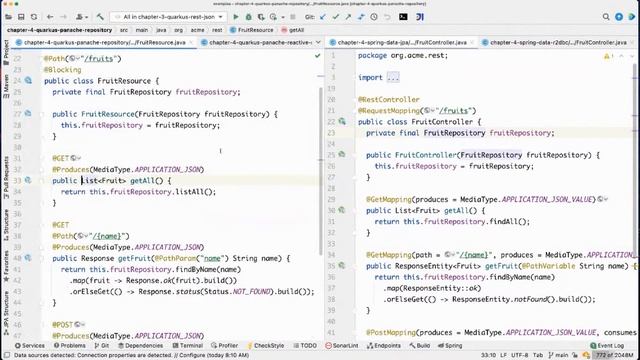The image size is (640, 360).
Task: Expand the folded import section in FruitController
Action: pos(393,78)
